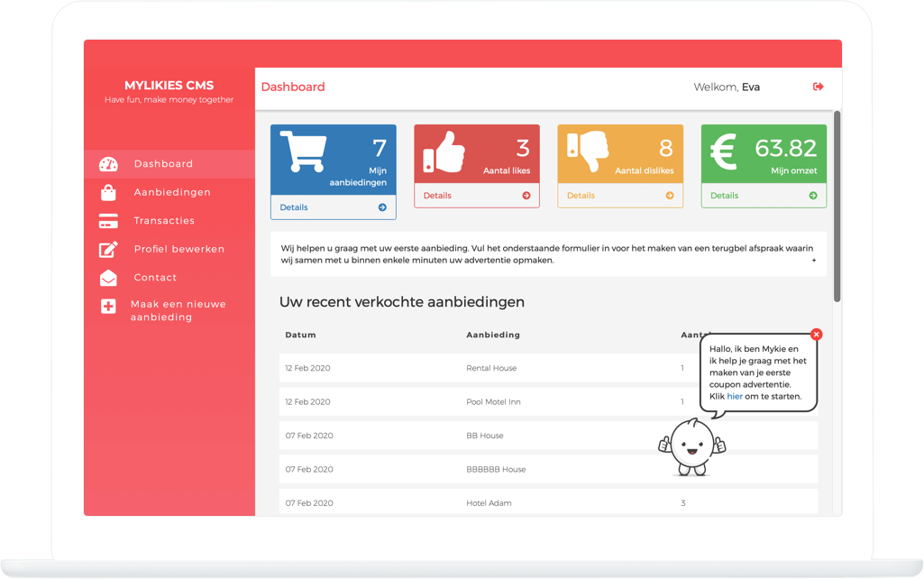Click the blue arrow icon on Mijn aanbiedingen Details
This screenshot has height=579, width=924.
coord(382,207)
